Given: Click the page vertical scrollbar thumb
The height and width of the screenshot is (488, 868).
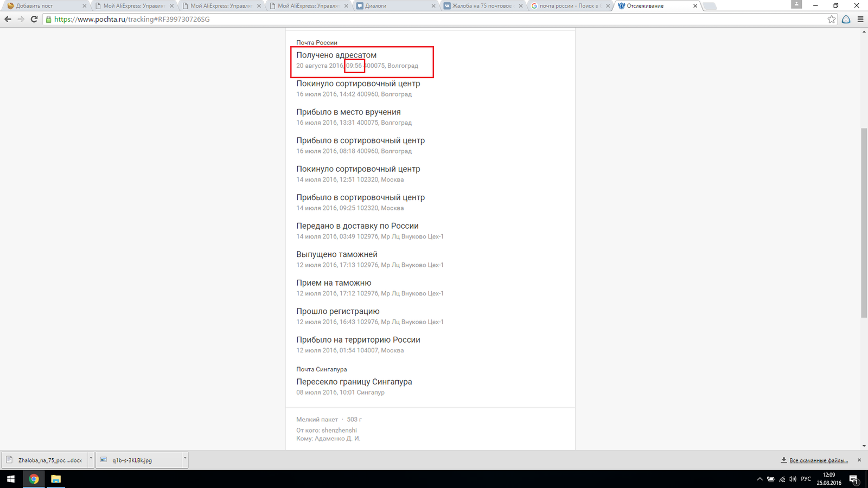Looking at the screenshot, I should pyautogui.click(x=864, y=222).
